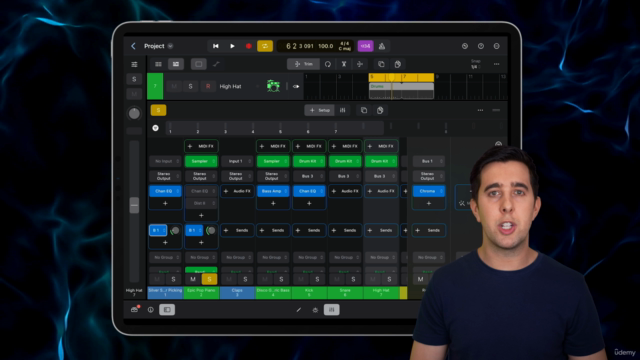Open the tempo and position display
The image size is (640, 360).
click(315, 46)
